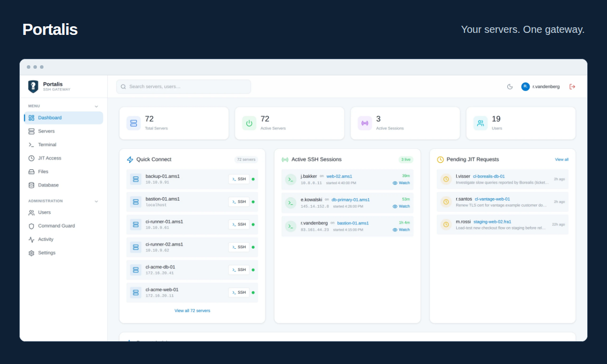Image resolution: width=607 pixels, height=364 pixels.
Task: Connect via SSH to bastion-01.ams1
Action: [x=239, y=202]
